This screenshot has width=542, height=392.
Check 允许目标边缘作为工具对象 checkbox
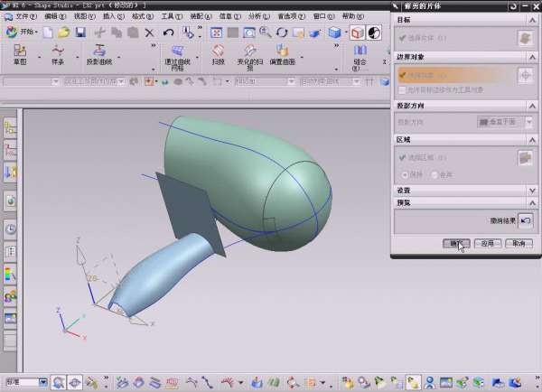(x=403, y=90)
